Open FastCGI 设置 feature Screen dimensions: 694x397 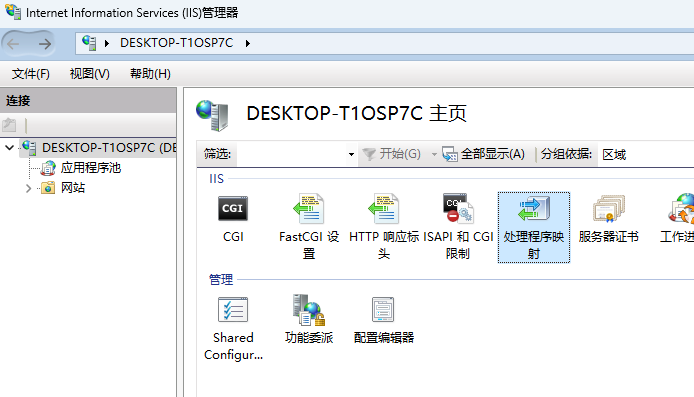[308, 227]
